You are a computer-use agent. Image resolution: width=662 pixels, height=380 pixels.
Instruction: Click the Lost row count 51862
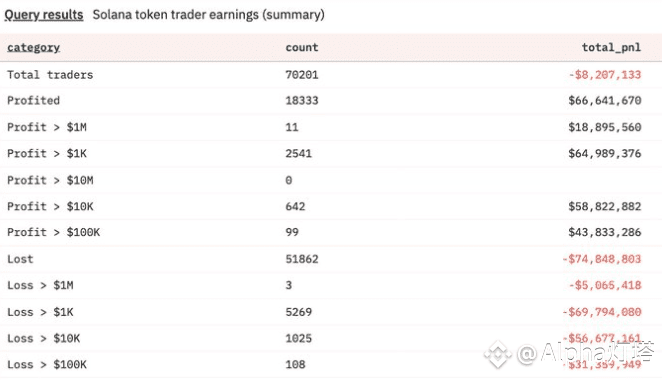pos(302,259)
